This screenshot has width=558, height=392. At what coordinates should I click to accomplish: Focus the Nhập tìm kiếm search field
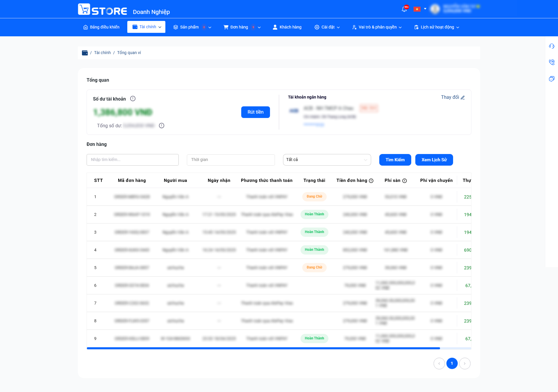click(x=133, y=160)
